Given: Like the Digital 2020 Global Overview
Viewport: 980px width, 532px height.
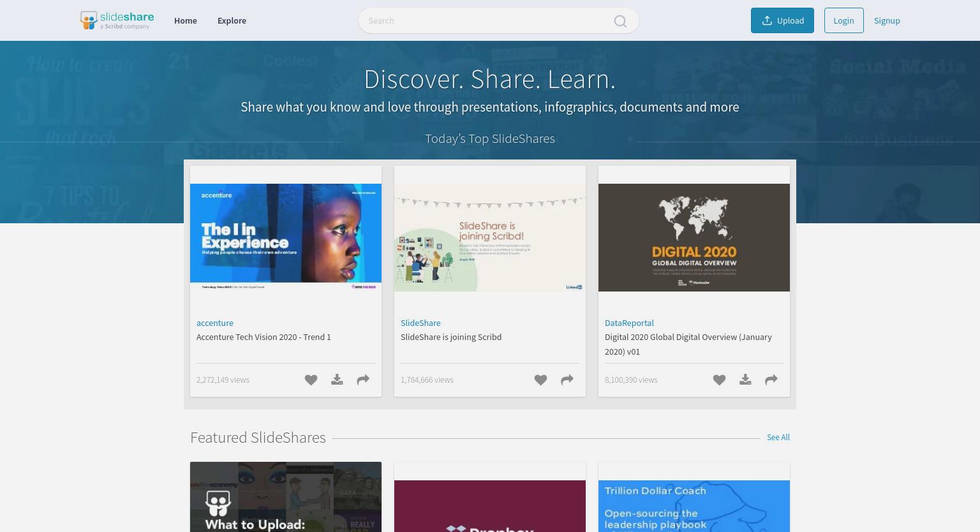Looking at the screenshot, I should tap(719, 380).
